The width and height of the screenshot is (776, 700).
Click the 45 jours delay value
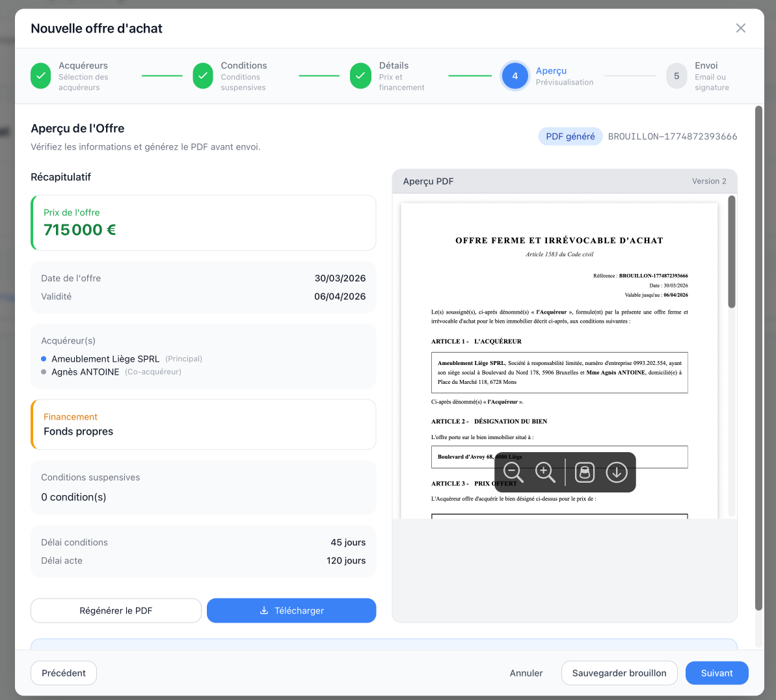[348, 543]
